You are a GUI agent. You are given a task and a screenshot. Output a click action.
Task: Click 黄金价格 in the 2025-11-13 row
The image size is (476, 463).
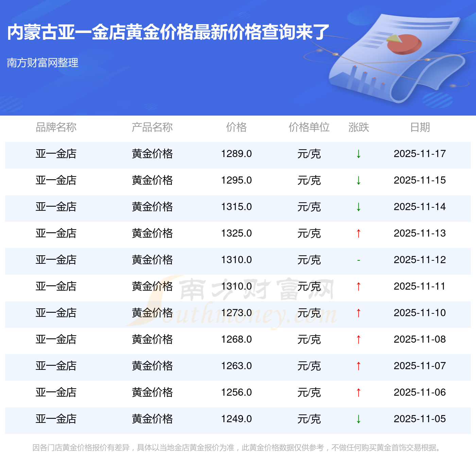[x=152, y=233]
